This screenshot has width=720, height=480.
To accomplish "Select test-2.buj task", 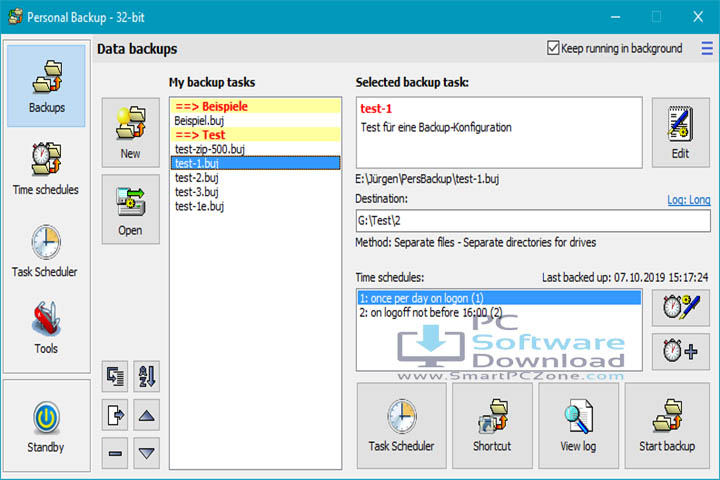I will pos(256,178).
